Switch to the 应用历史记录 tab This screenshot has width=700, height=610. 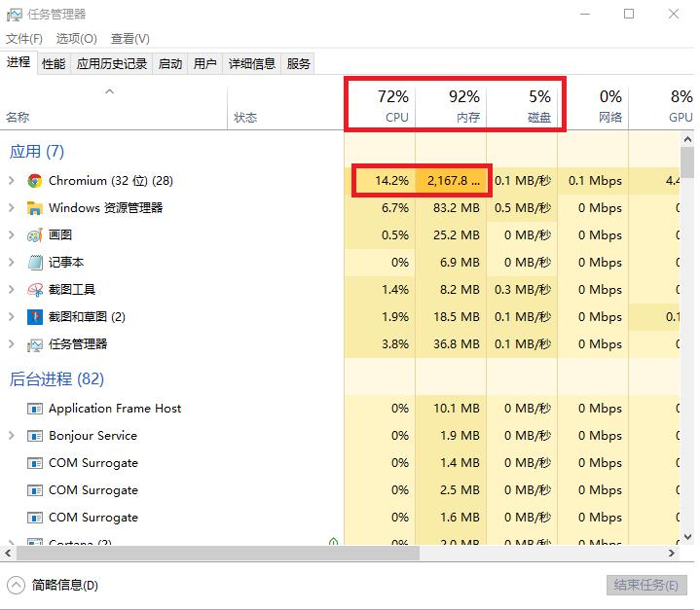coord(112,64)
